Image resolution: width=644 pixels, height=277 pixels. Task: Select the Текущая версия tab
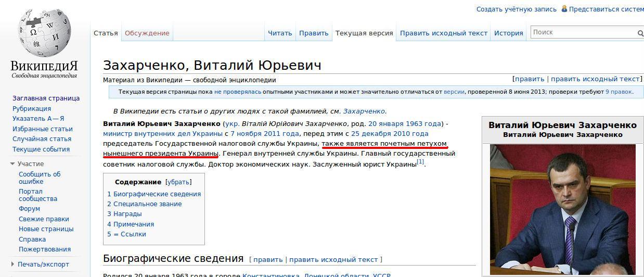pyautogui.click(x=364, y=33)
